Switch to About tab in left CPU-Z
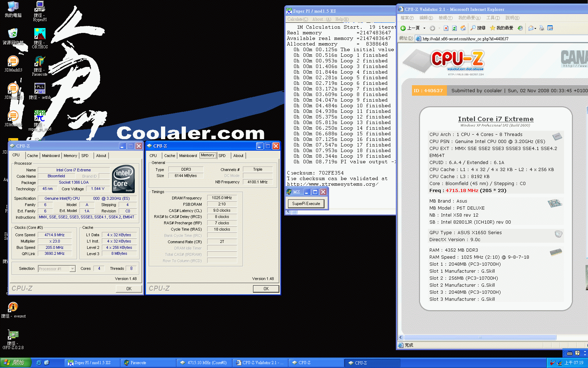The image size is (588, 368). pyautogui.click(x=101, y=156)
